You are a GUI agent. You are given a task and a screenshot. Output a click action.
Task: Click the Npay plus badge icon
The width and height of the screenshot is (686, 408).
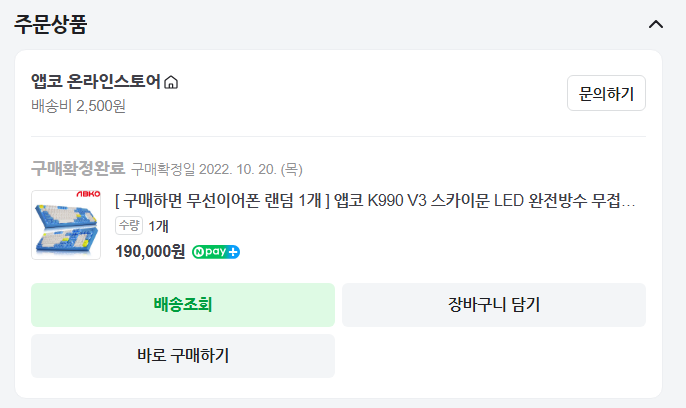tap(215, 251)
